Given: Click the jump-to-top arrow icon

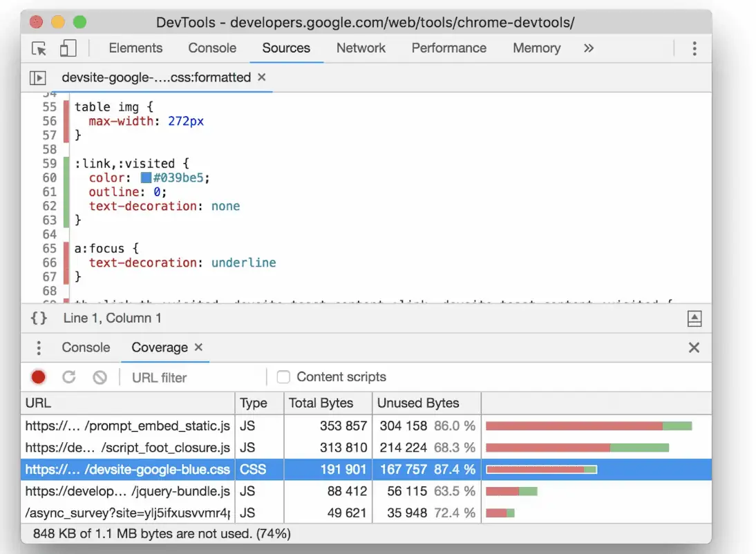Looking at the screenshot, I should tap(695, 318).
